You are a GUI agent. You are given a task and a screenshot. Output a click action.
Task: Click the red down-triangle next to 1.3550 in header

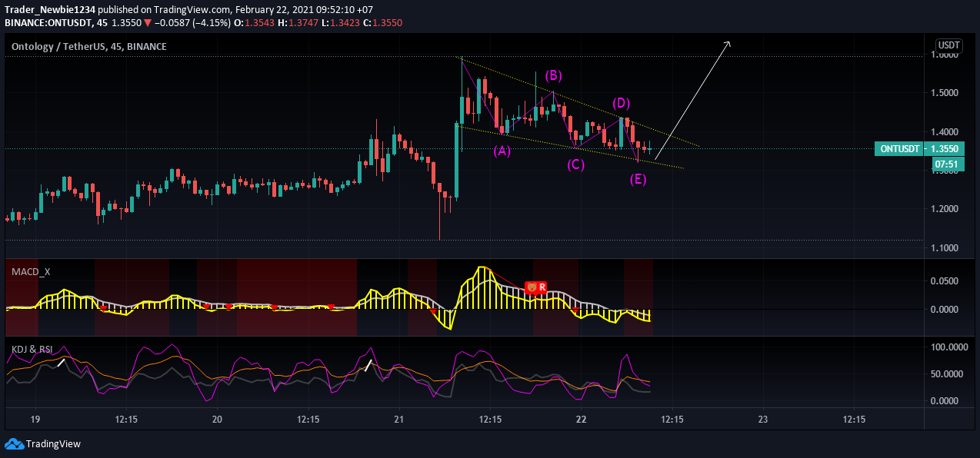click(148, 23)
